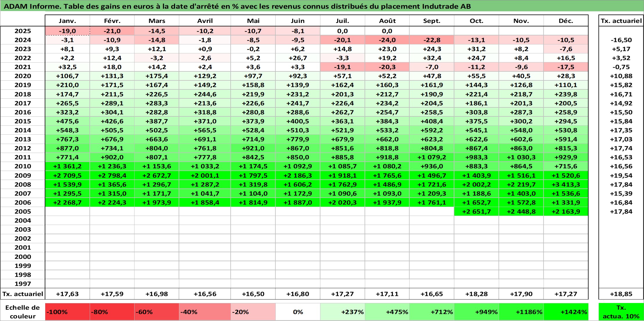Select the Janv. column header
644x321 pixels.
click(x=67, y=21)
